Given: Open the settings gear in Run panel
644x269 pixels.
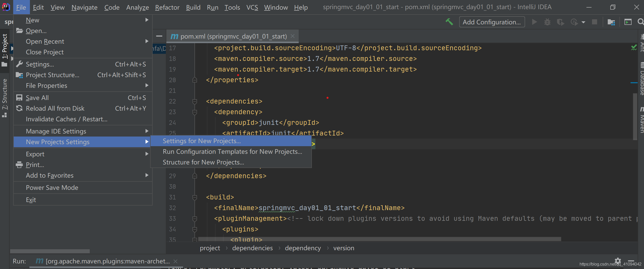Looking at the screenshot, I should 618,261.
